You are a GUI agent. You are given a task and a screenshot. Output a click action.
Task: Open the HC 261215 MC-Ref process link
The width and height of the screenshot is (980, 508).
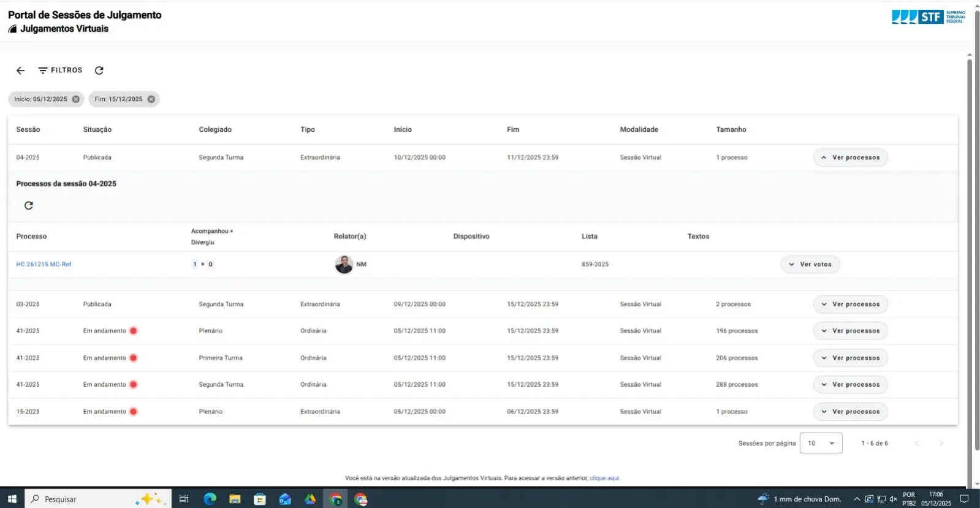coord(44,265)
